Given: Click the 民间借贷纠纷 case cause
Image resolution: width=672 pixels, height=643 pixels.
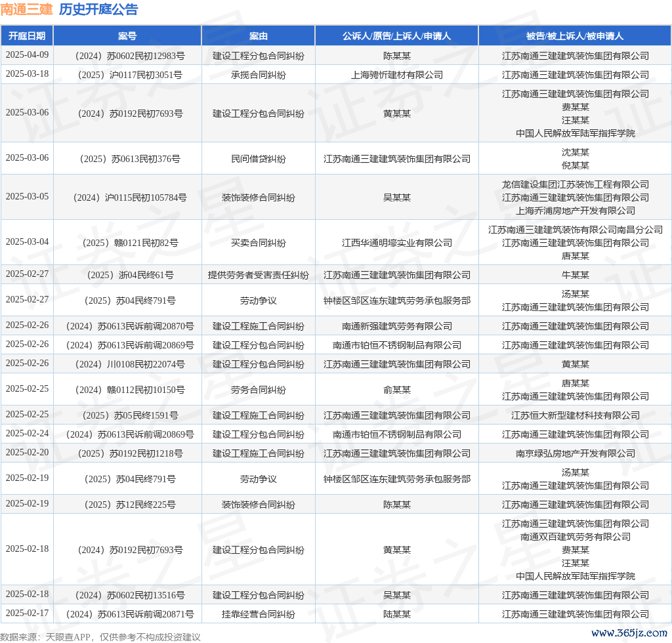Looking at the screenshot, I should pyautogui.click(x=259, y=159).
